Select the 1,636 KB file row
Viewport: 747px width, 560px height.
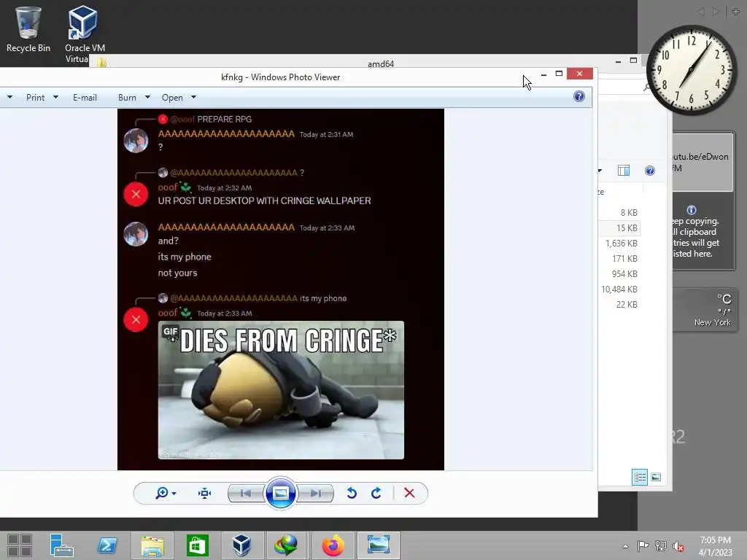[619, 244]
